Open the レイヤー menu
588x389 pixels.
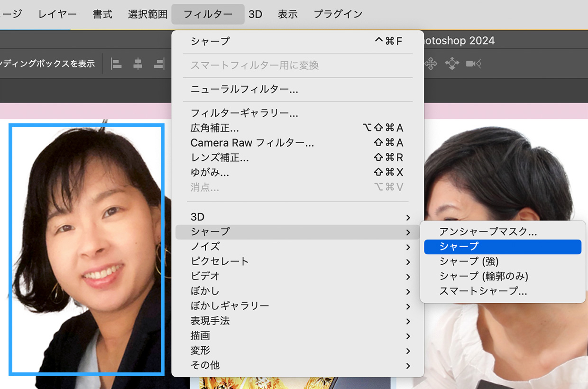tap(57, 14)
